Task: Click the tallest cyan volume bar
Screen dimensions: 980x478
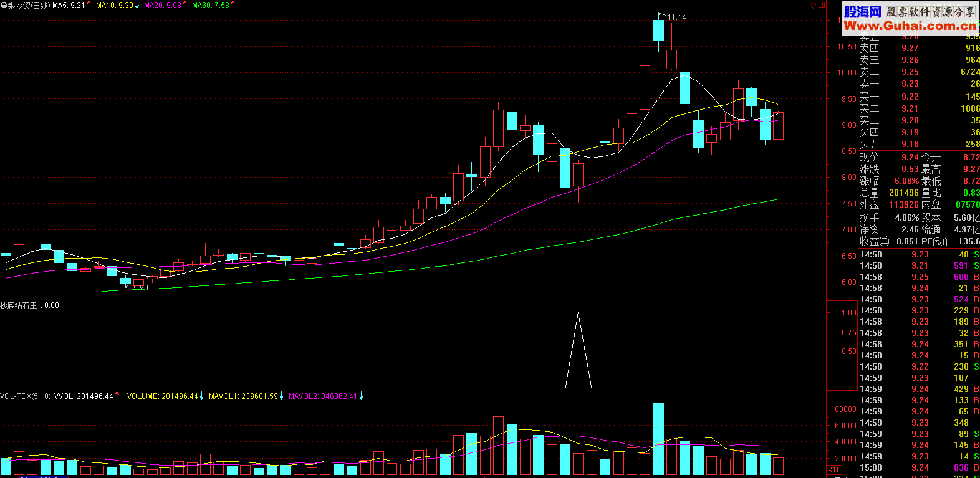Action: (x=658, y=439)
